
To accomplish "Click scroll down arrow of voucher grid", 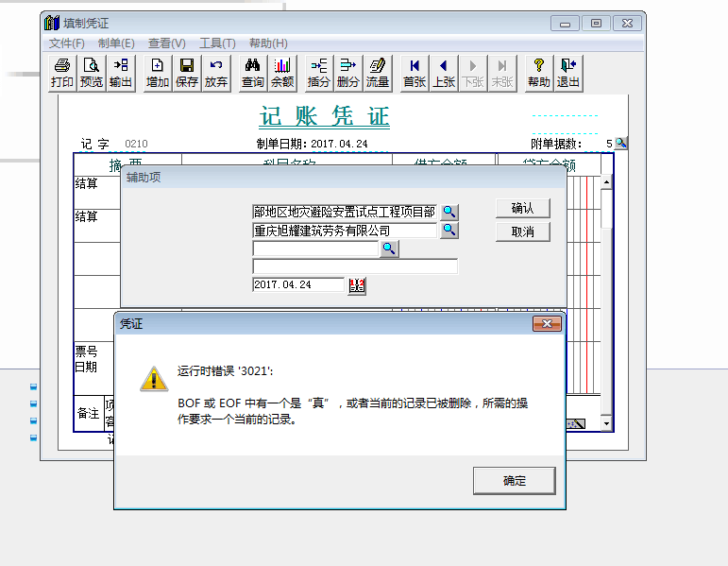I will pos(606,423).
